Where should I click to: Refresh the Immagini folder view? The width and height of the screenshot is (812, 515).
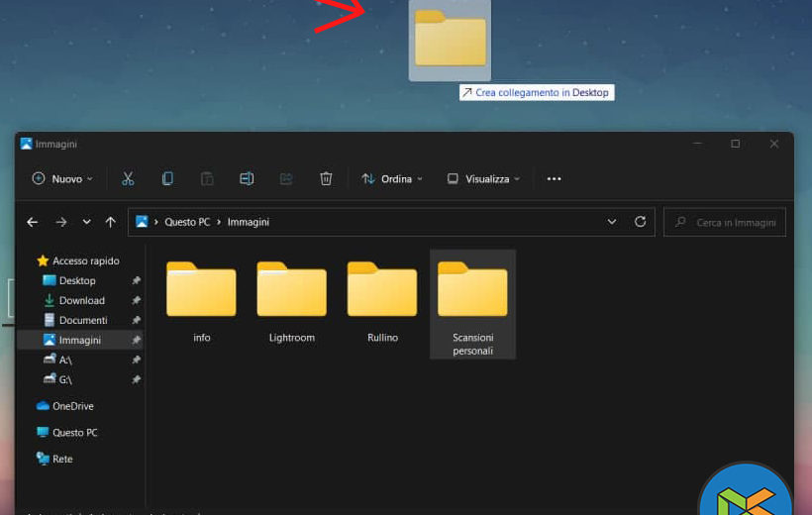click(640, 222)
